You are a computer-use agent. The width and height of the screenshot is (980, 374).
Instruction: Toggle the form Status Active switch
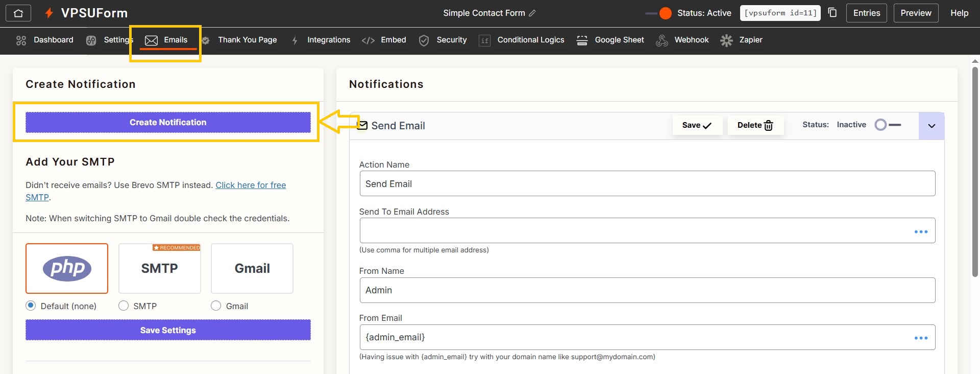point(658,13)
